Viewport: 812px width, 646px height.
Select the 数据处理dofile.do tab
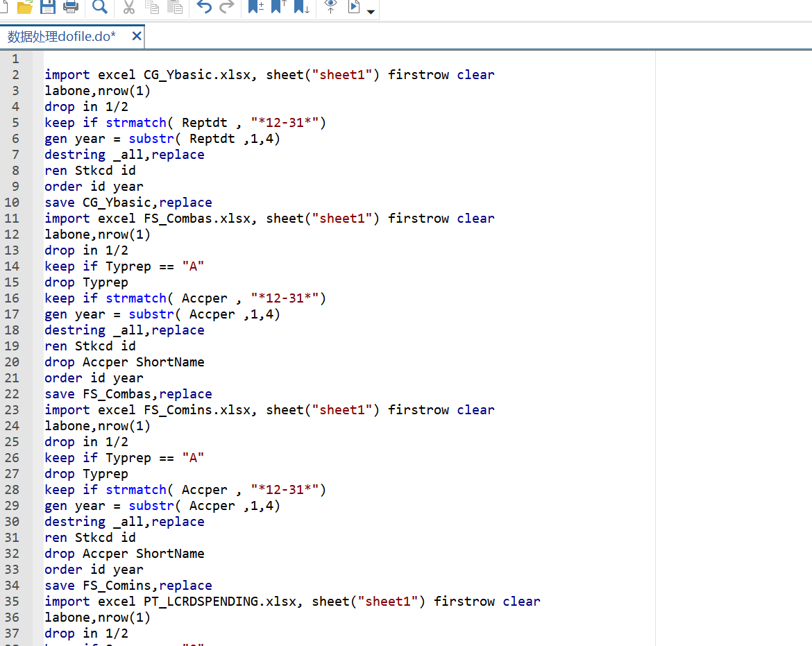click(62, 37)
